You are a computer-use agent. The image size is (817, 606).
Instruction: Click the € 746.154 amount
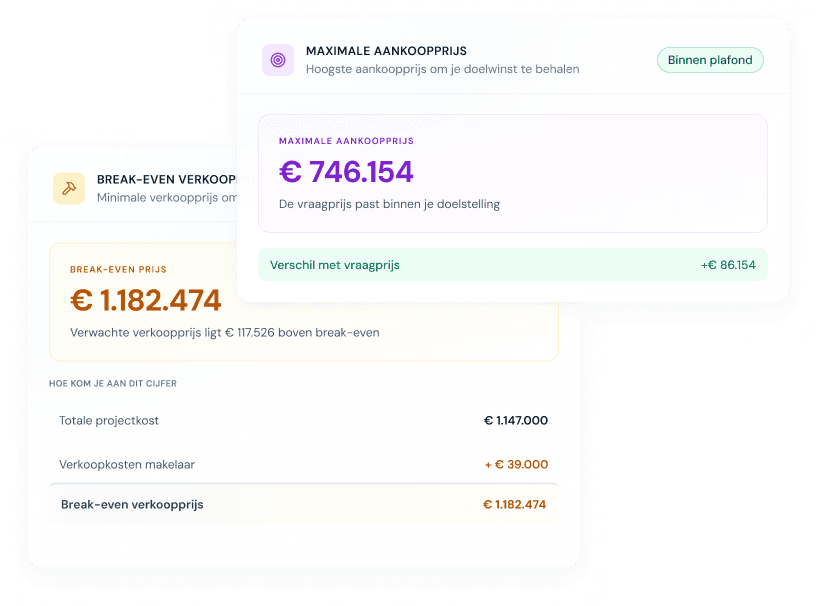click(346, 171)
